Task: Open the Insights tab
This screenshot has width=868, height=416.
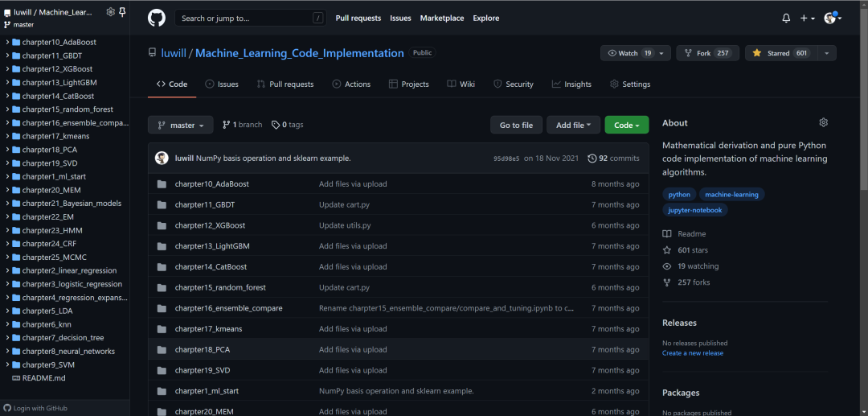Action: click(572, 84)
